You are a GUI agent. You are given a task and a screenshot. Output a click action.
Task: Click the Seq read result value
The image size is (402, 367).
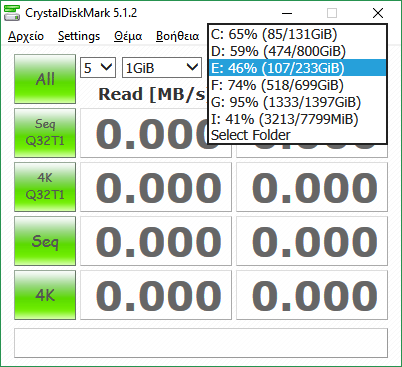point(156,241)
